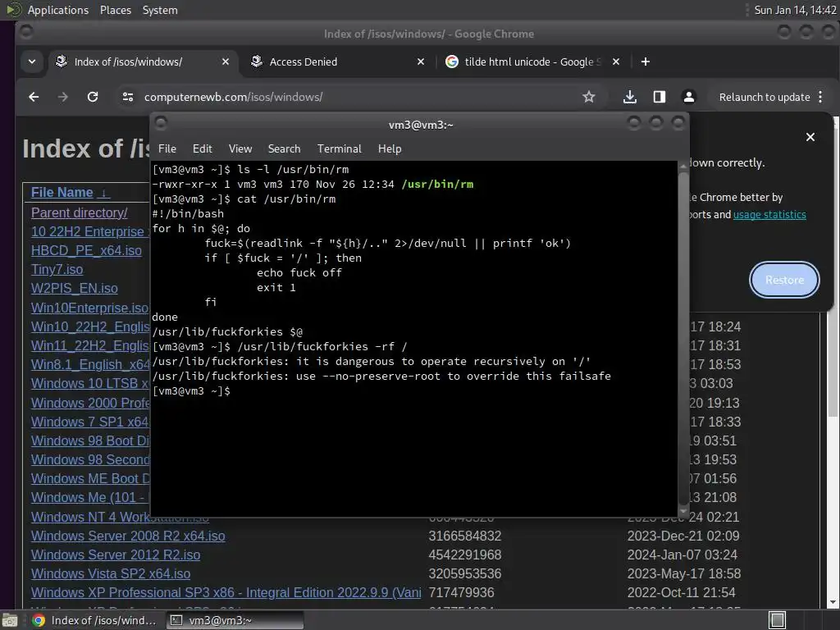Switch to vm3@vm3 terminal in taskbar
The image size is (840, 630).
tap(234, 620)
